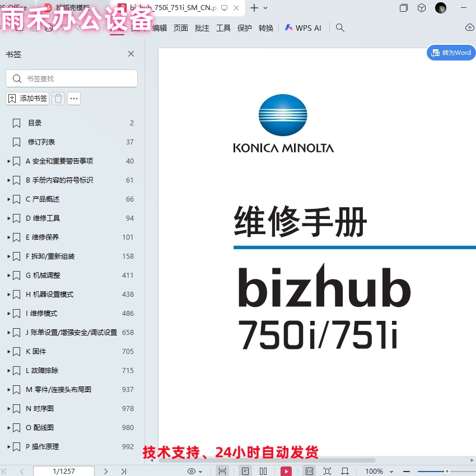Screen dimensions: 476x476
Task: Open the 页面 menu tab
Action: coord(181,28)
